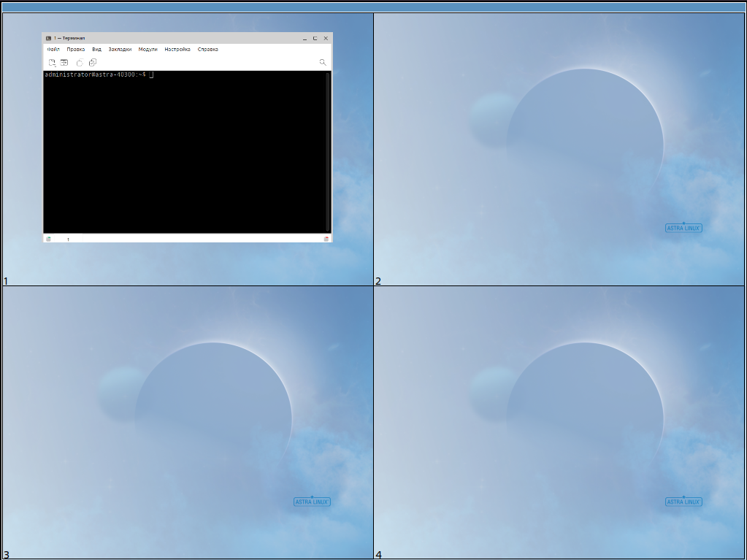Click the close tab icon in tab bar
Viewport: 747px width, 560px height.
click(x=326, y=239)
